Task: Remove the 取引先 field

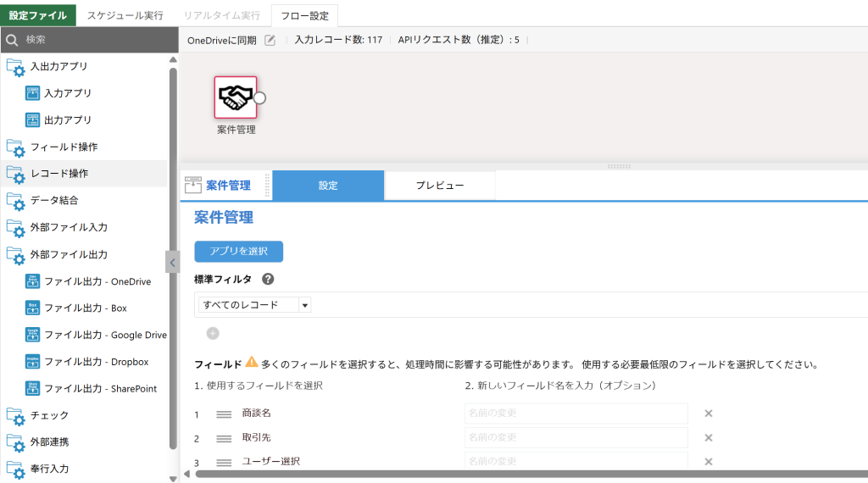Action: click(x=708, y=437)
